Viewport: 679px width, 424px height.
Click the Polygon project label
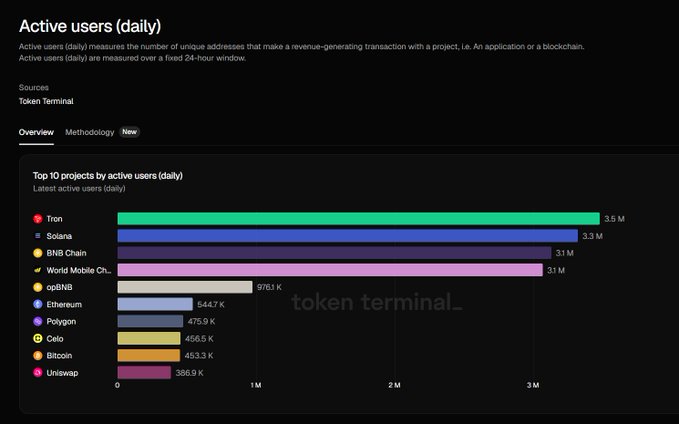[61, 321]
